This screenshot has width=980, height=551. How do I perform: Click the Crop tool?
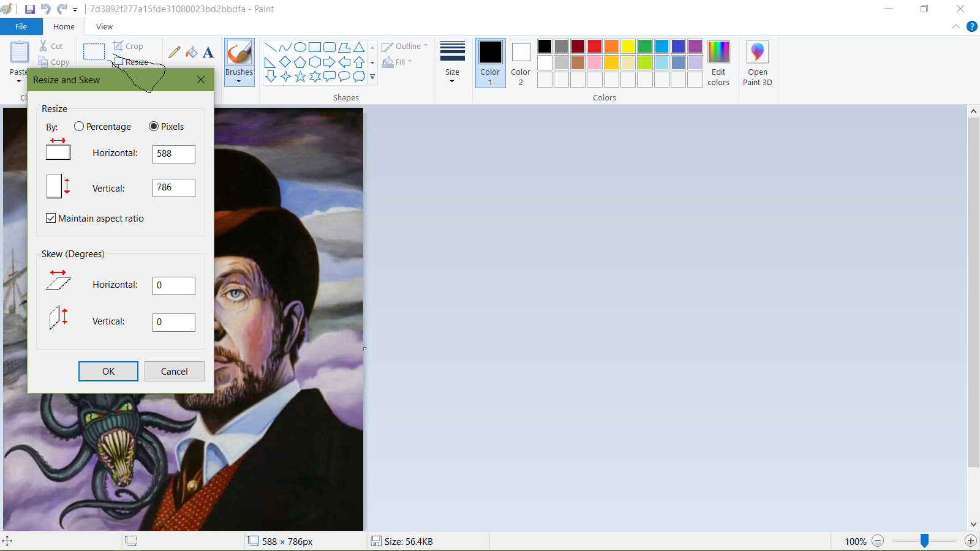point(128,46)
